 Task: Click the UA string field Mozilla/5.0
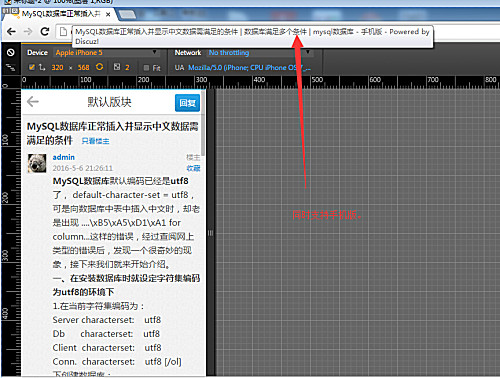pos(249,68)
